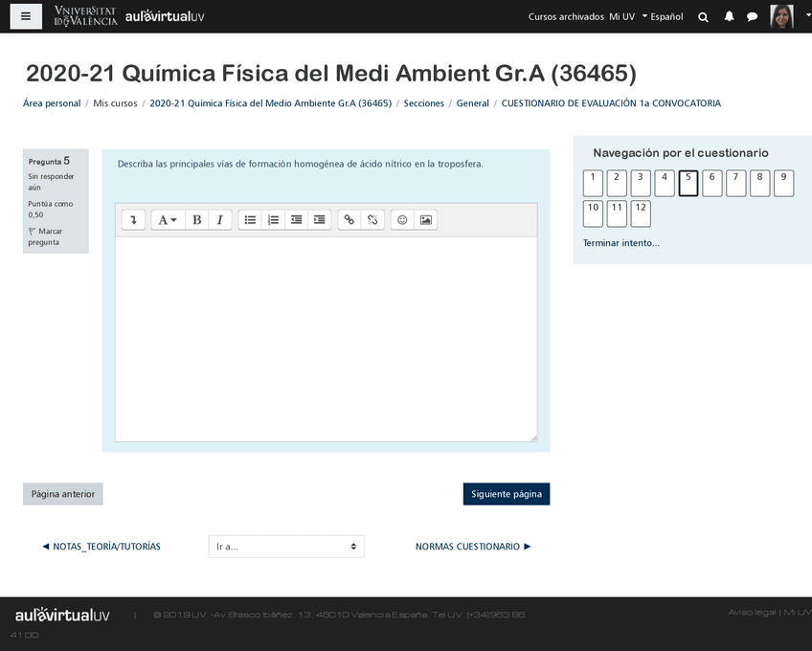Jump to question 4 in navigation

coord(665,184)
